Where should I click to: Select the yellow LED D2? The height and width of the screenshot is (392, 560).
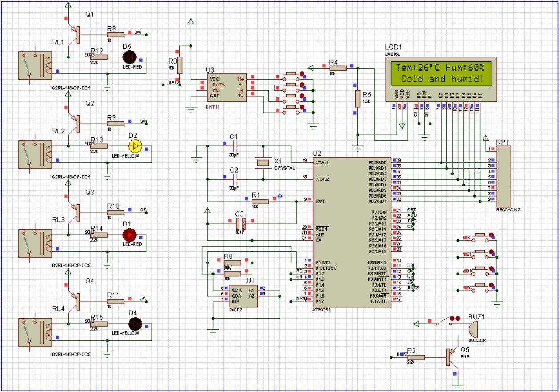click(x=134, y=145)
